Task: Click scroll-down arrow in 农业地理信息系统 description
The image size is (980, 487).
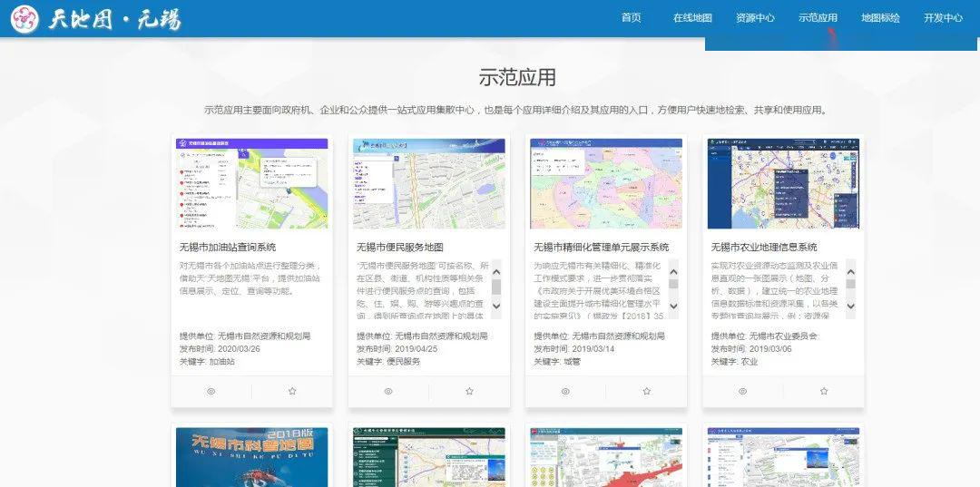Action: (850, 306)
